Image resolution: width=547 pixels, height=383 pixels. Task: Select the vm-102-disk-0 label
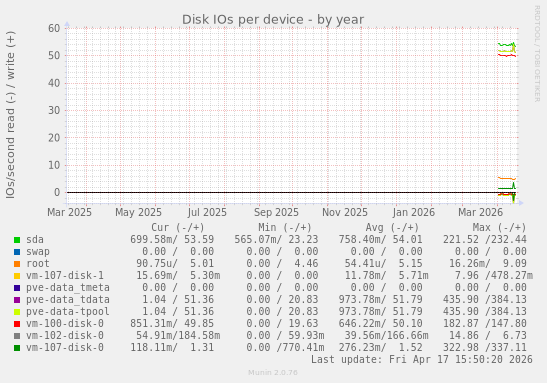pyautogui.click(x=65, y=335)
